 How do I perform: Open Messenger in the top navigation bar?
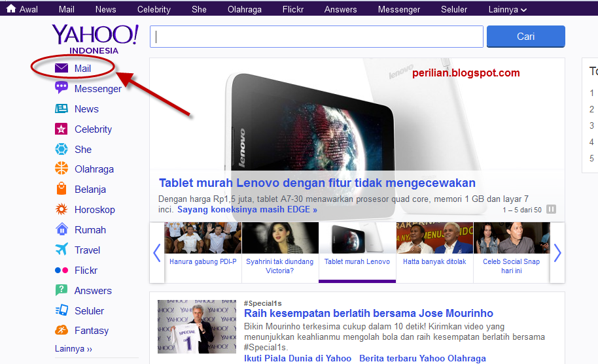tap(399, 10)
